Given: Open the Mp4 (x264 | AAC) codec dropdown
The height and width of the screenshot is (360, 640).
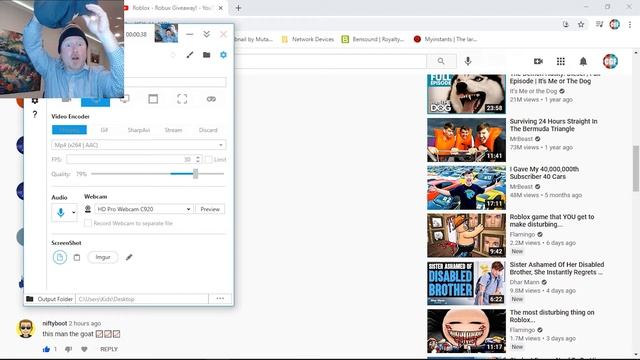Looking at the screenshot, I should click(x=139, y=145).
